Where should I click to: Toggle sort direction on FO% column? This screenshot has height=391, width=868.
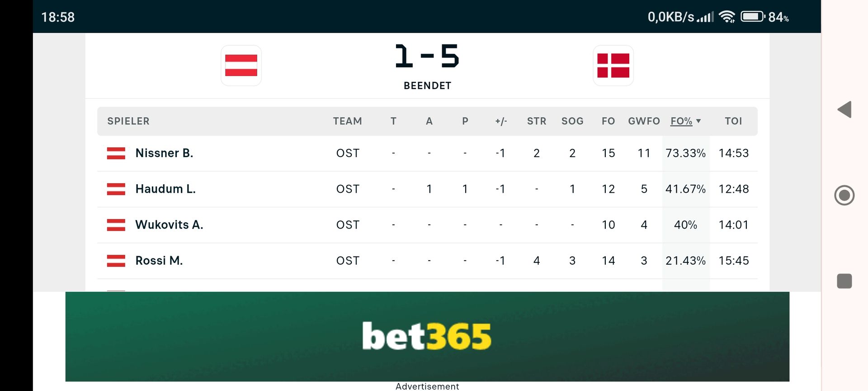pyautogui.click(x=685, y=121)
